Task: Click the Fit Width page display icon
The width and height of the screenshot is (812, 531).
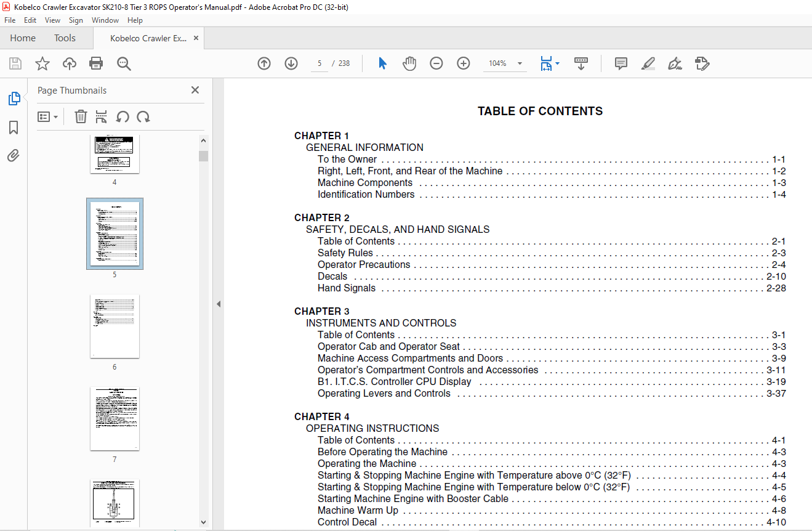Action: (x=546, y=63)
